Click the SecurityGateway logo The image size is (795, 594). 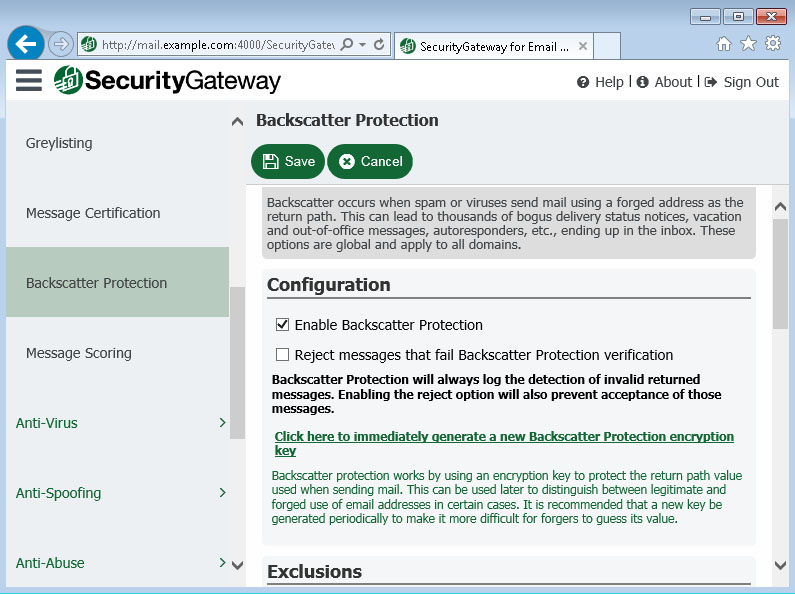coord(167,81)
